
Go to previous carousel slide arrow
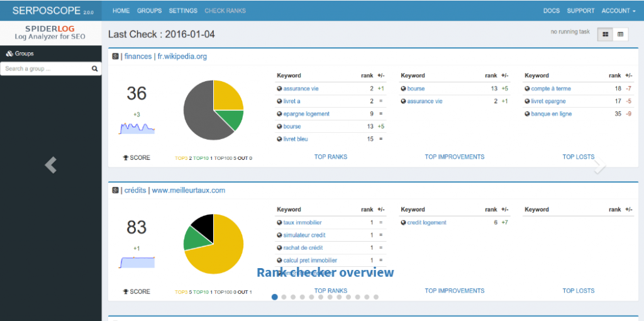(51, 166)
